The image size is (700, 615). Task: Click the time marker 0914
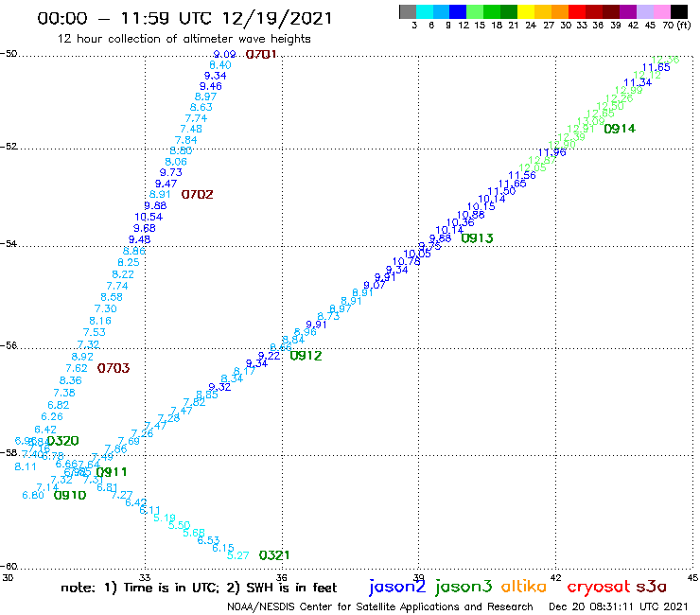click(x=620, y=129)
